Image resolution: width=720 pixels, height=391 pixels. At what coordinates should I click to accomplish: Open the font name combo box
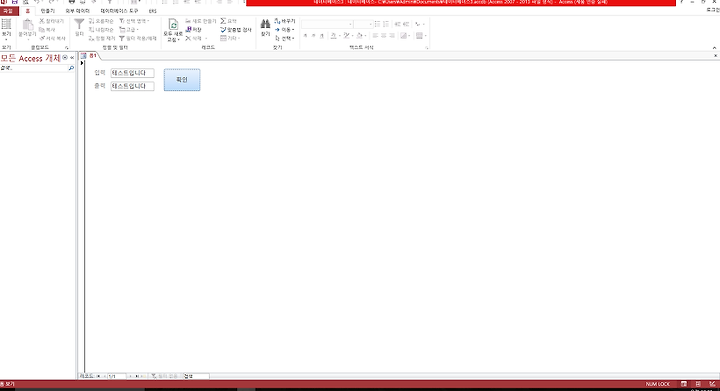[x=327, y=24]
